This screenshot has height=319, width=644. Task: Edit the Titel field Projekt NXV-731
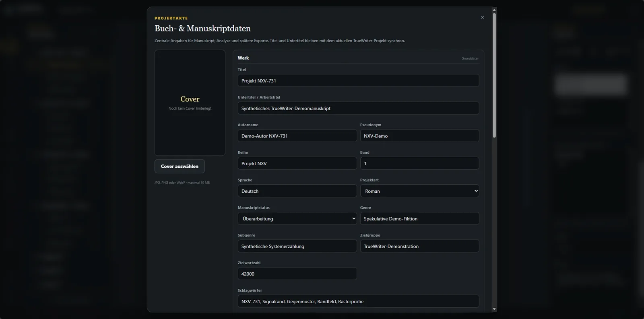click(358, 81)
